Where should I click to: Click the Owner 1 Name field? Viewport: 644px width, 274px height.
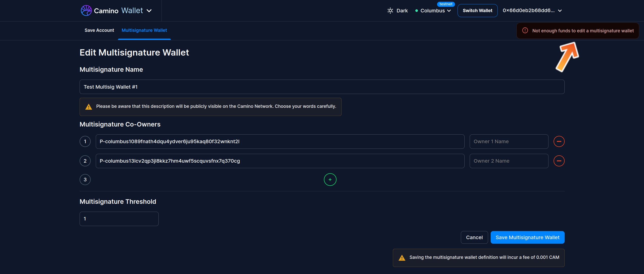[509, 141]
